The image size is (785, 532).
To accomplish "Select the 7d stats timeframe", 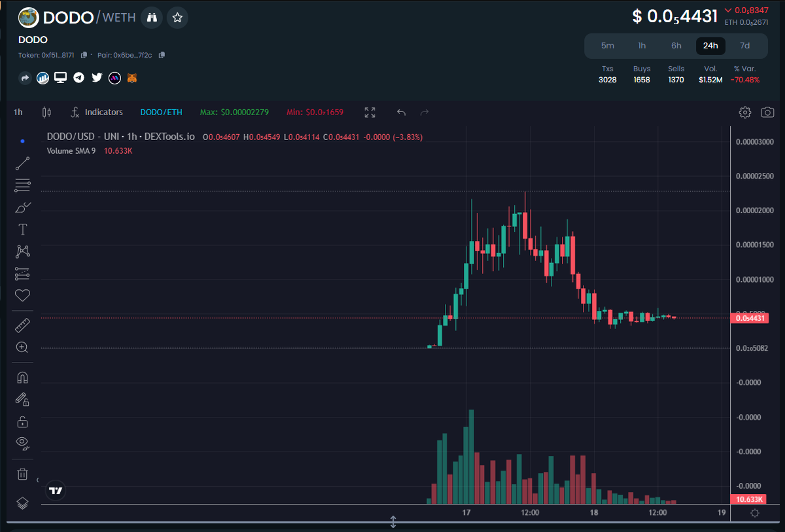I will [x=744, y=46].
